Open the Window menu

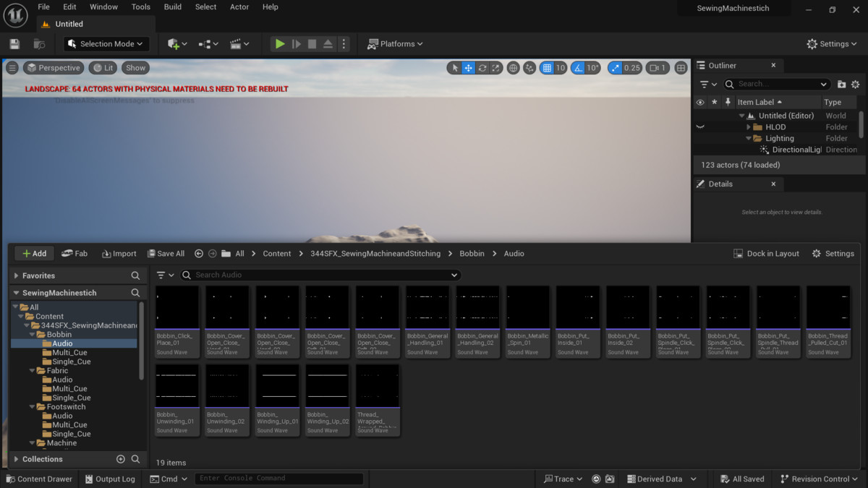coord(104,7)
